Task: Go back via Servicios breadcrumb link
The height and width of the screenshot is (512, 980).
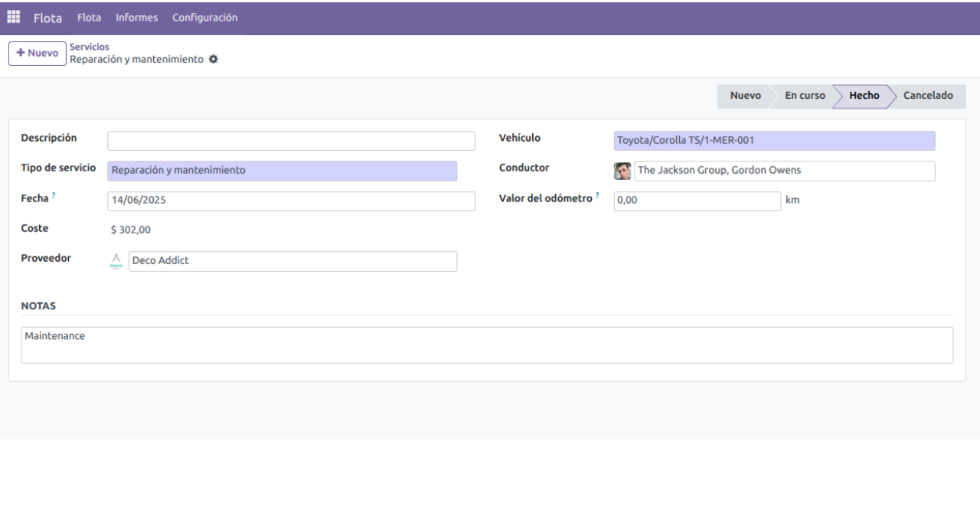Action: pyautogui.click(x=90, y=47)
